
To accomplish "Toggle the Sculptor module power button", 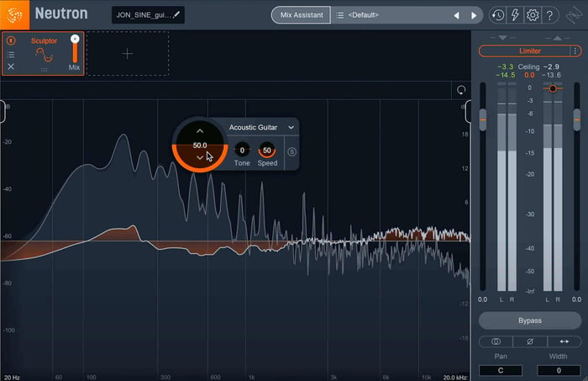I will [11, 40].
